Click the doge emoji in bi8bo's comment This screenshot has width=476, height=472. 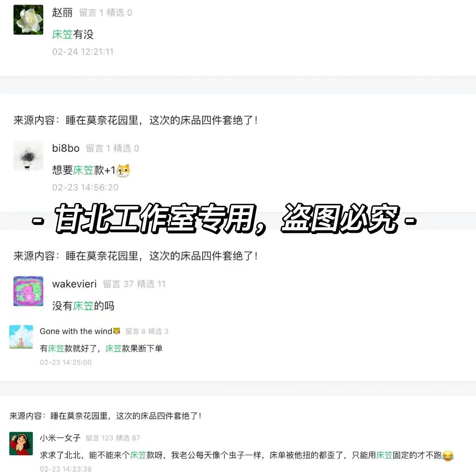(x=123, y=170)
